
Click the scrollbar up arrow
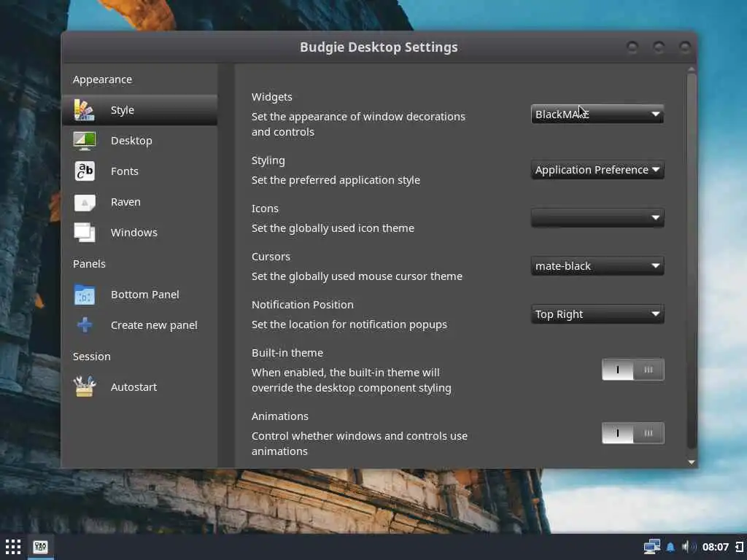click(x=692, y=69)
